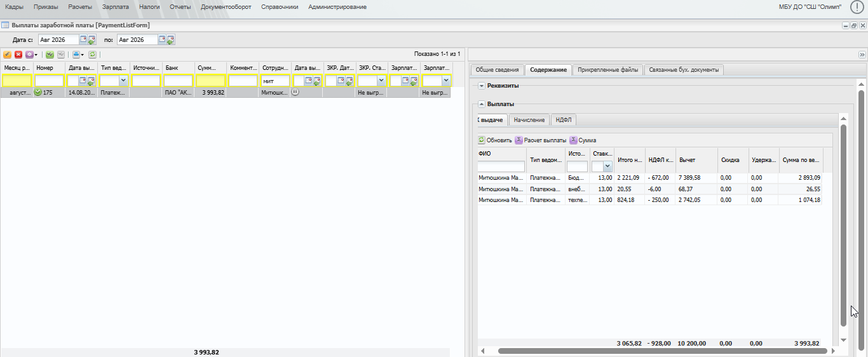Image resolution: width=868 pixels, height=357 pixels.
Task: Open the Отчеты menu
Action: [x=180, y=7]
